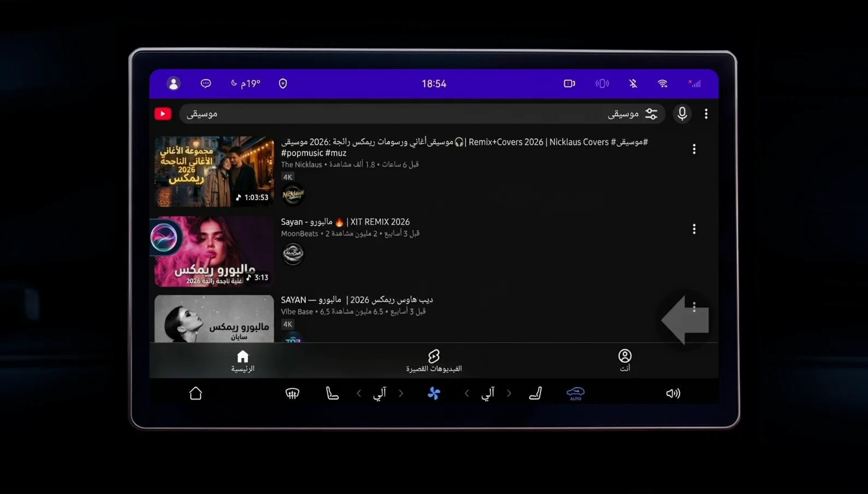Viewport: 868px width, 494px height.
Task: Tap the left آلي climate setting
Action: coord(379,393)
